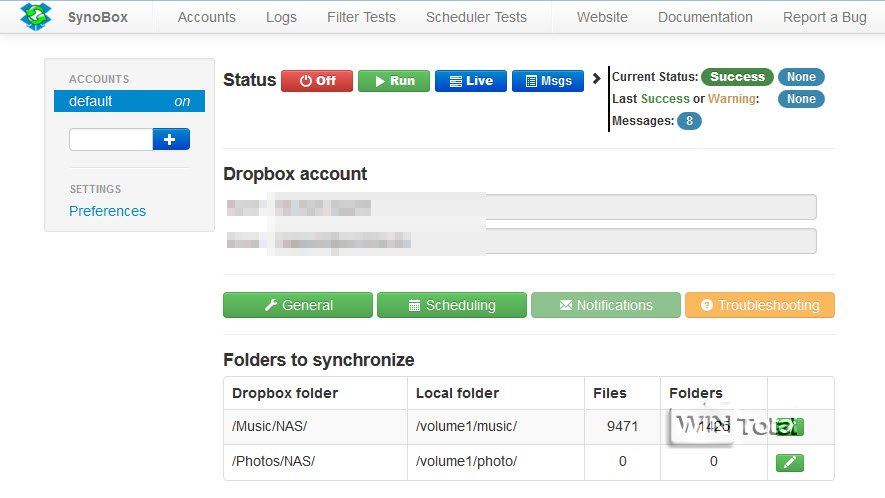The height and width of the screenshot is (498, 885).
Task: Select the default account in sidebar
Action: click(x=129, y=101)
